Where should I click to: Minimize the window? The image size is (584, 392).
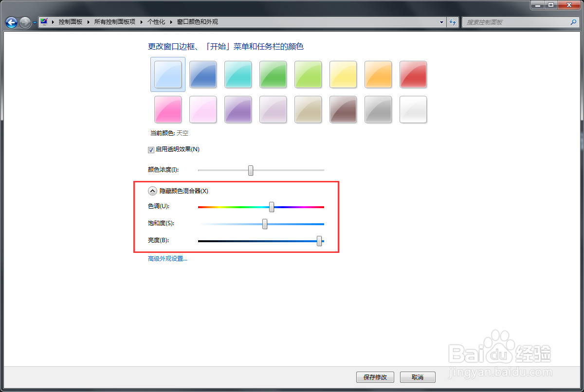point(537,4)
